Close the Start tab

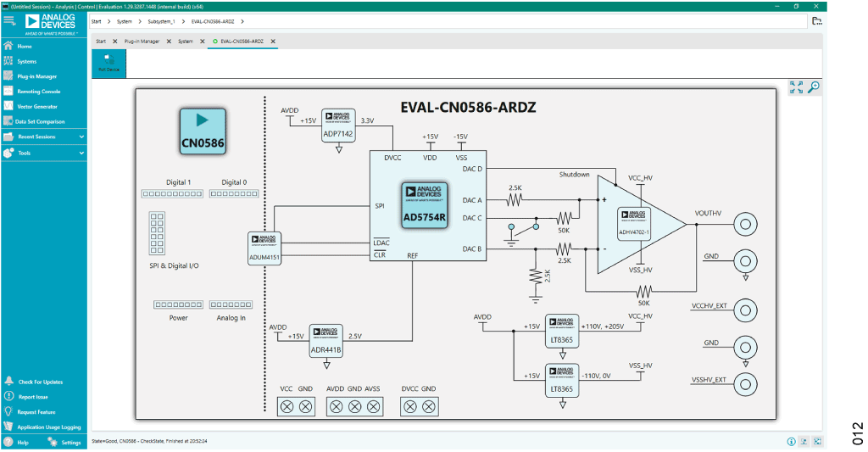[115, 42]
